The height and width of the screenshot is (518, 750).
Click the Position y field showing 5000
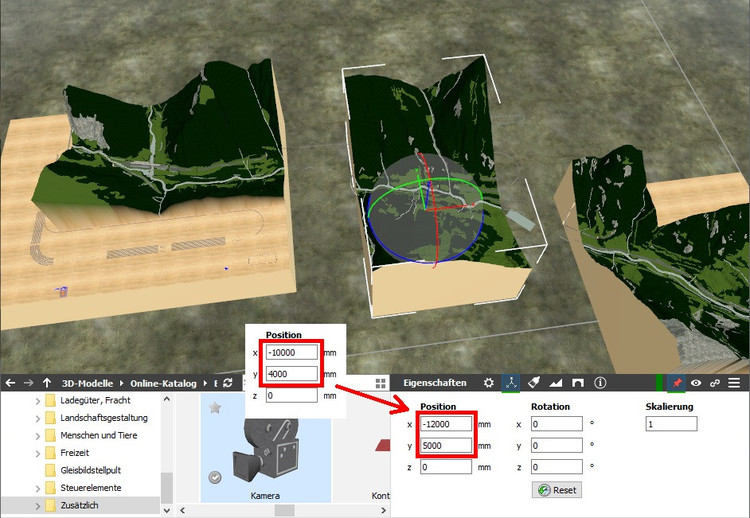point(446,445)
